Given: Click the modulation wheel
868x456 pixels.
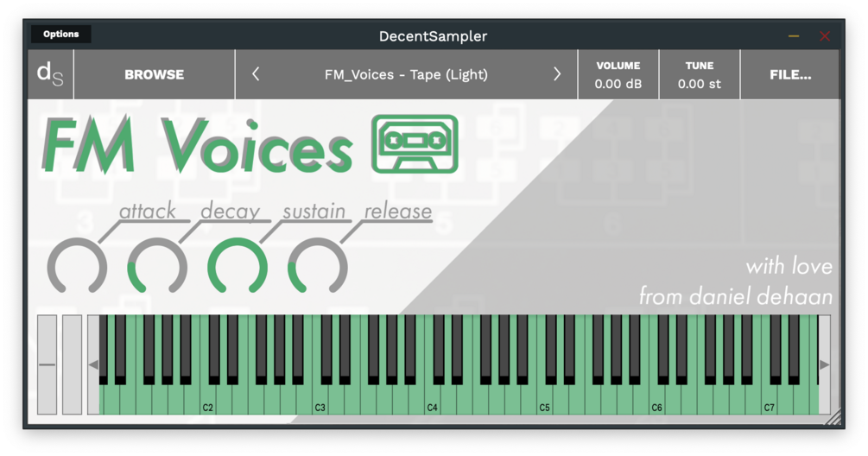Looking at the screenshot, I should [72, 364].
